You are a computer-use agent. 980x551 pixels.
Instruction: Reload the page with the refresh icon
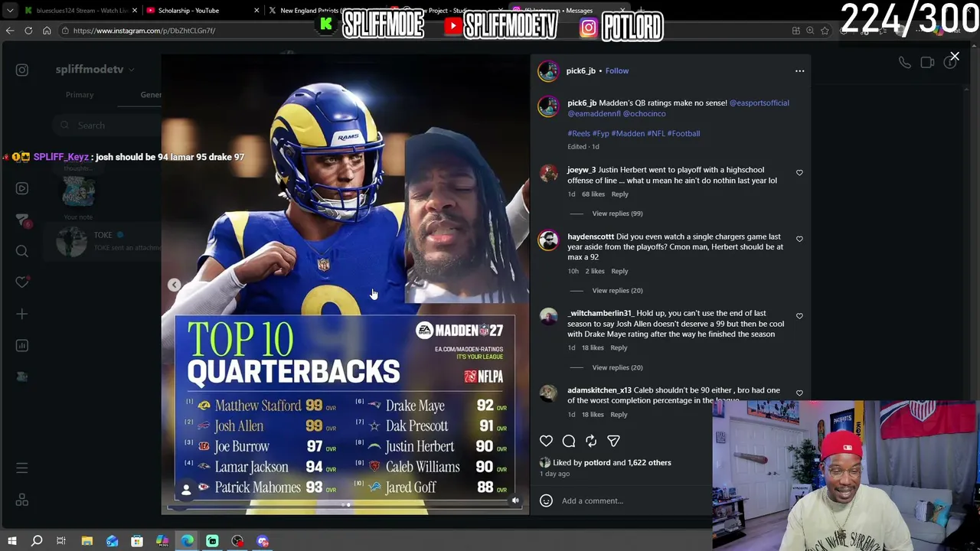click(x=28, y=31)
